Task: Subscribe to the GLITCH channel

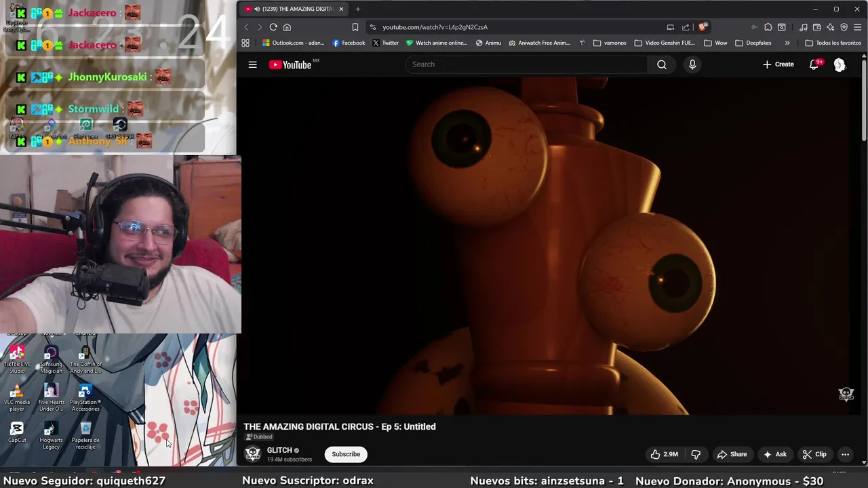Action: pos(346,454)
